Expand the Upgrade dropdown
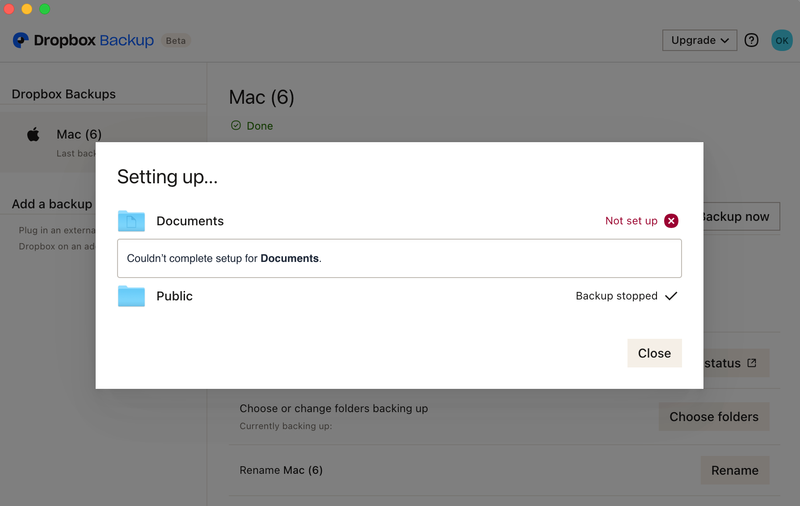The image size is (800, 506). 699,41
